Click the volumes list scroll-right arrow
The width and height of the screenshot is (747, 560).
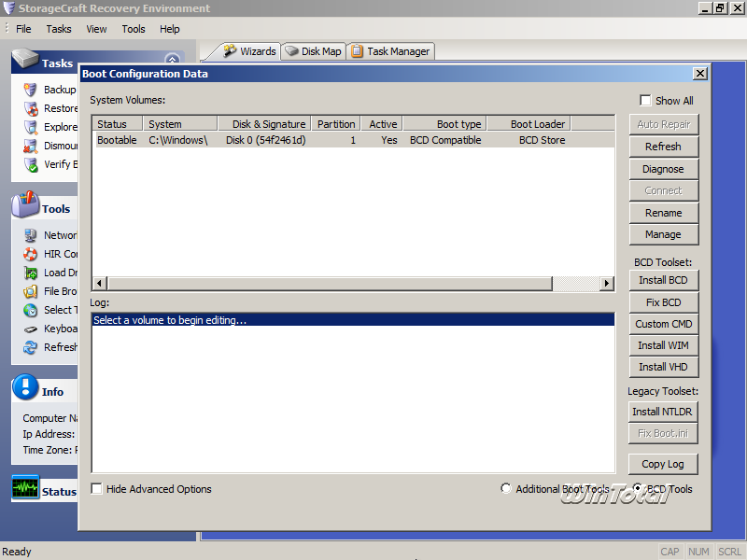(606, 284)
